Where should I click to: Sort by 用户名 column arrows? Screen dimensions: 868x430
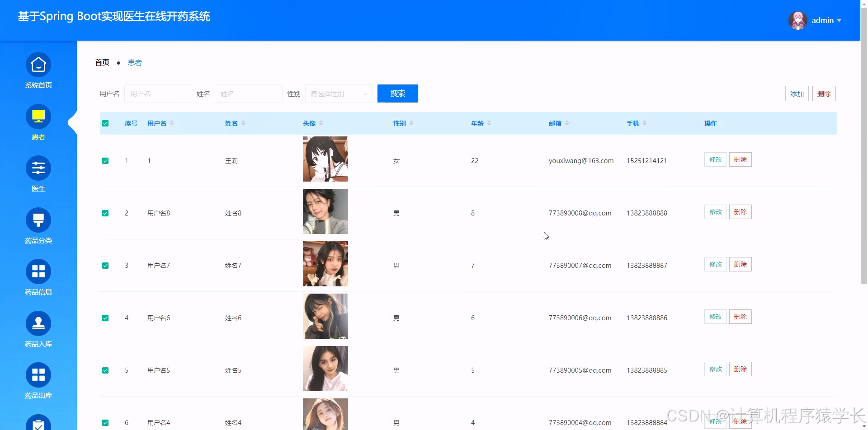(172, 123)
